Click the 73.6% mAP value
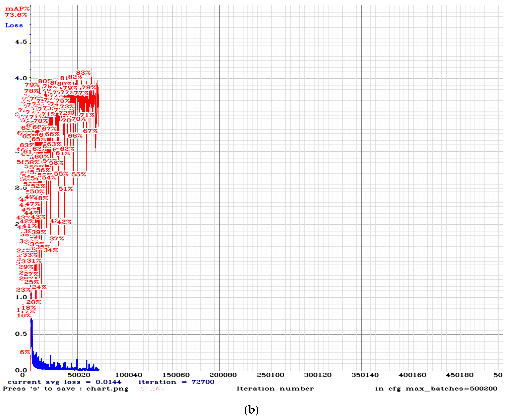The image size is (508, 420). coord(16,15)
